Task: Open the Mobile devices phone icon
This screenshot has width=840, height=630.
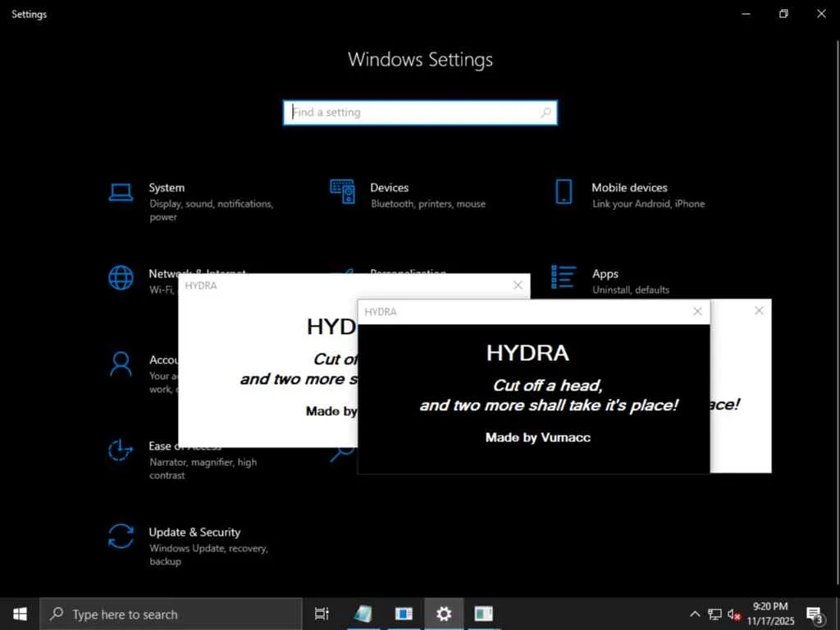Action: 564,192
